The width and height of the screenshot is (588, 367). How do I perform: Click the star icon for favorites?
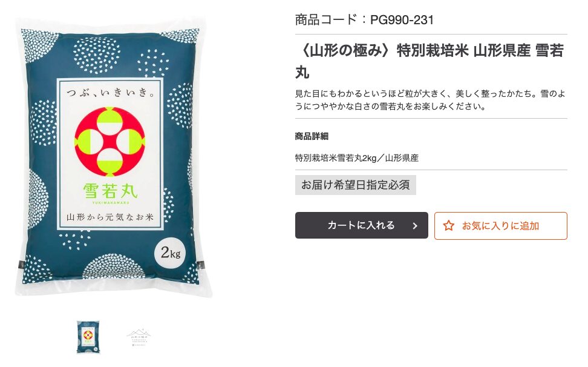coord(448,225)
